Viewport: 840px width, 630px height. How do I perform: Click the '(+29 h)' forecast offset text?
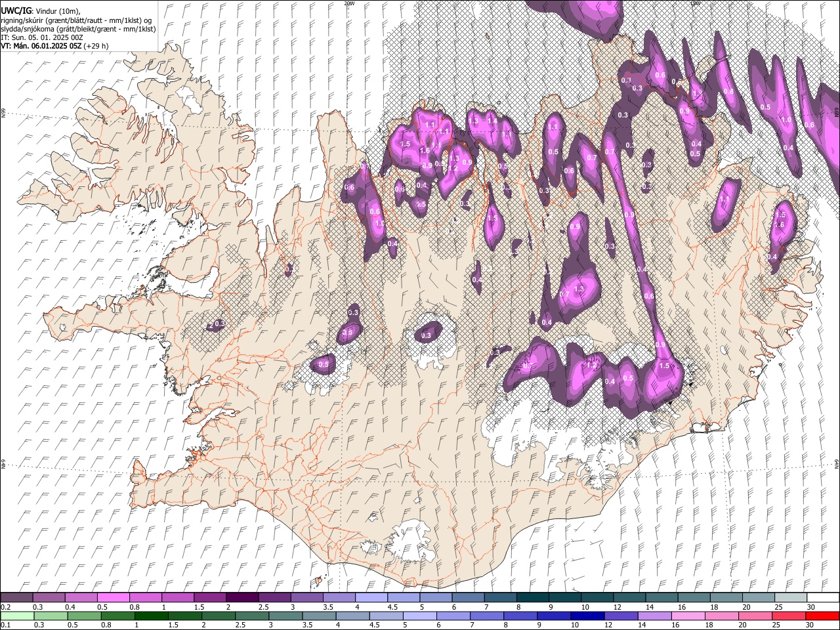click(x=96, y=46)
